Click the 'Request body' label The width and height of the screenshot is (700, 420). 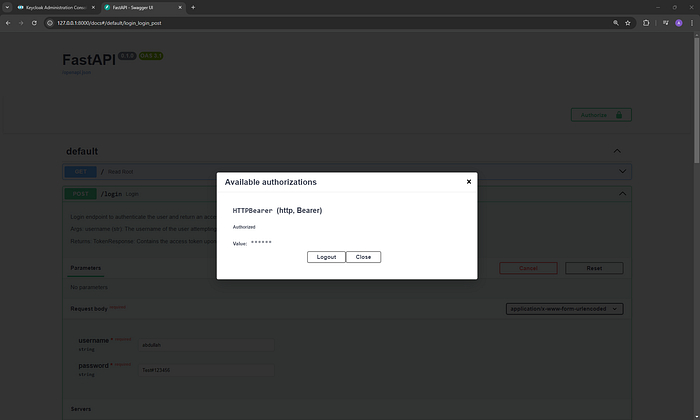coord(89,309)
